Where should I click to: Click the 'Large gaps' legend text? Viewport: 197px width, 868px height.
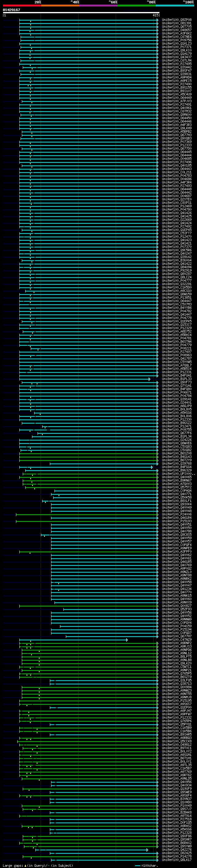13,865
